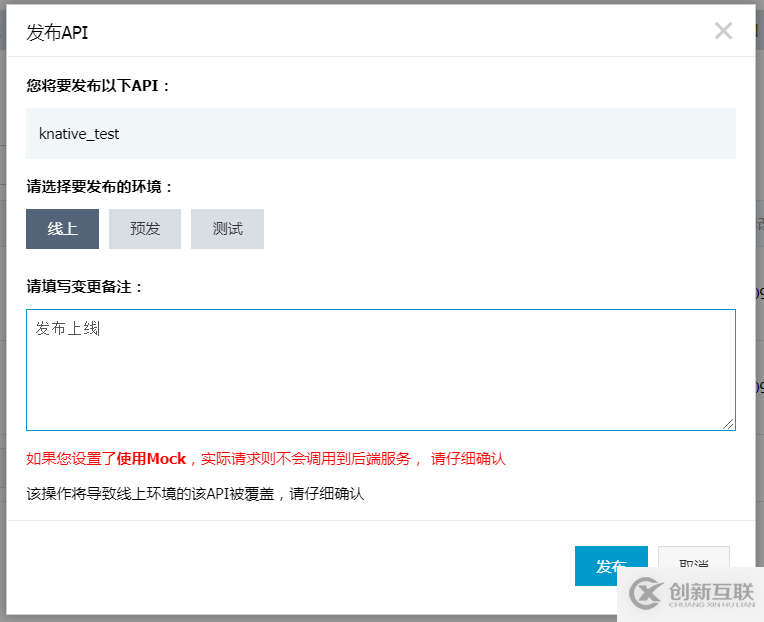Click the 请选择要发布的环境 label

pos(99,187)
